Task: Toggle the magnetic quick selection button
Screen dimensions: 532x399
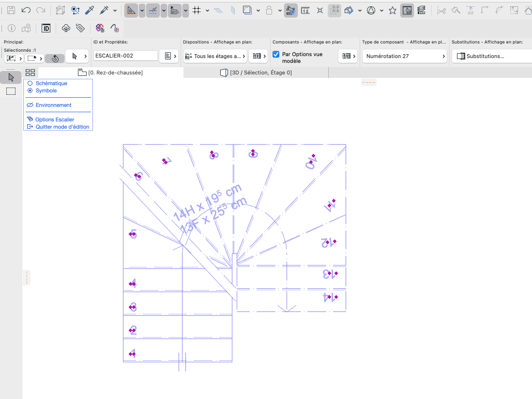Action: 55,59
